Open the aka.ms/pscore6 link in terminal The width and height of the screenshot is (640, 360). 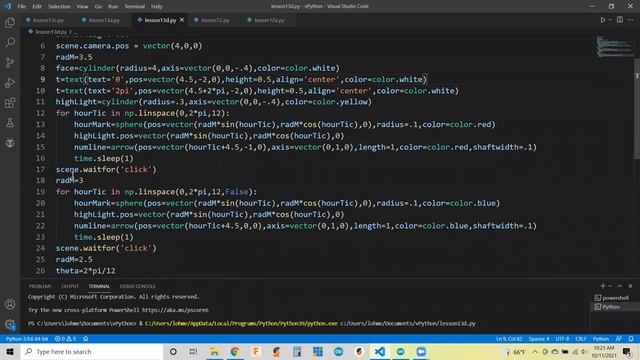[175, 310]
